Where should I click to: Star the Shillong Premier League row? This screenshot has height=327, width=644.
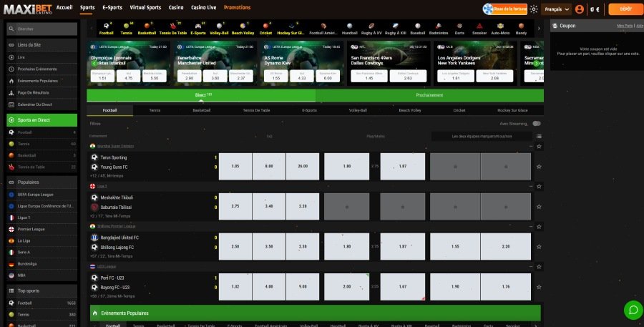(x=539, y=226)
